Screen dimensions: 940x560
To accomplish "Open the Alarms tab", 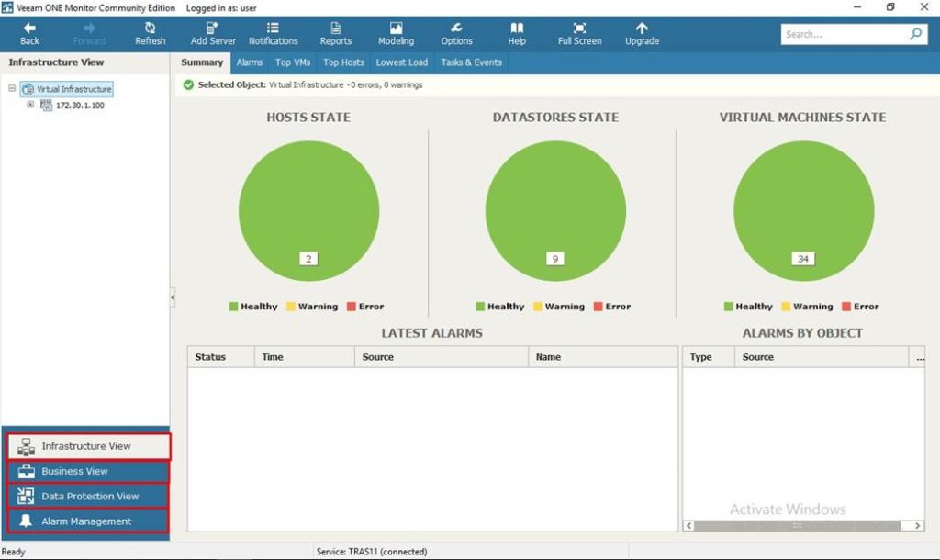I will click(250, 62).
